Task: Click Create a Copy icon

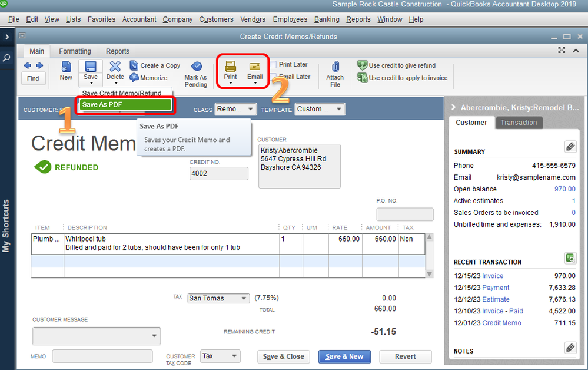Action: pyautogui.click(x=134, y=65)
